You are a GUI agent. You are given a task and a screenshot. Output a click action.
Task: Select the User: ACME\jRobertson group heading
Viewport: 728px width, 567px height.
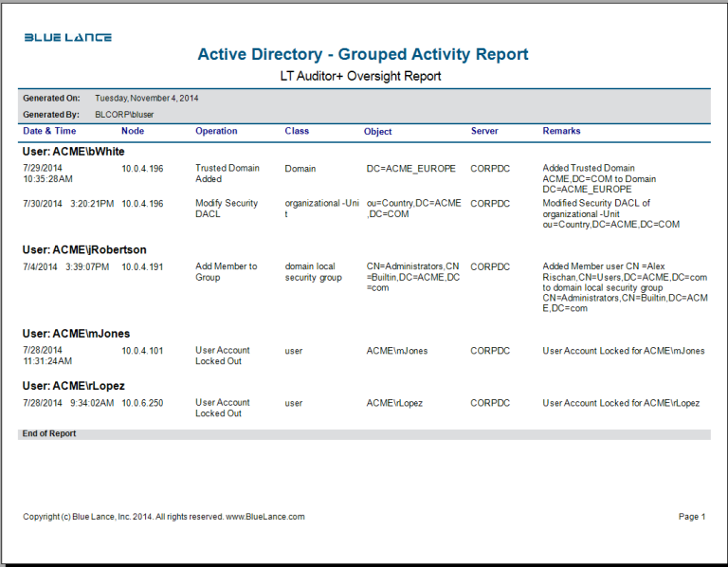84,250
